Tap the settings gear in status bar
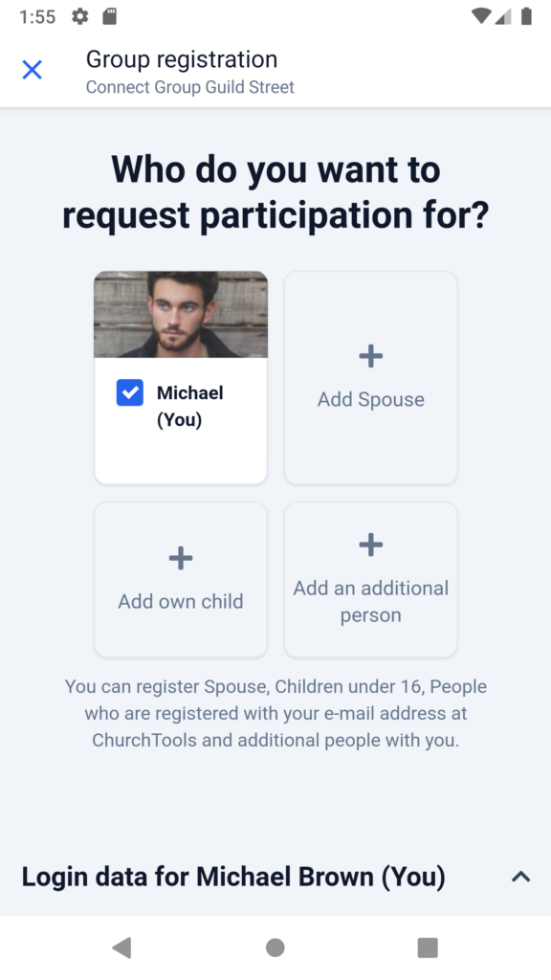The height and width of the screenshot is (980, 551). [x=80, y=16]
